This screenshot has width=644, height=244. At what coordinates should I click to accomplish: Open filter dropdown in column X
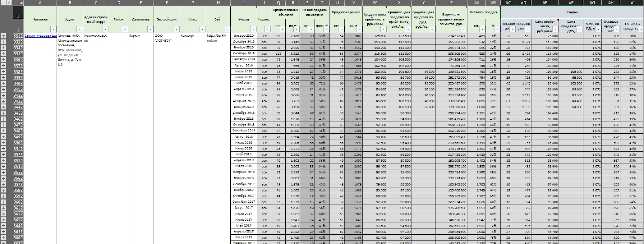408,29
